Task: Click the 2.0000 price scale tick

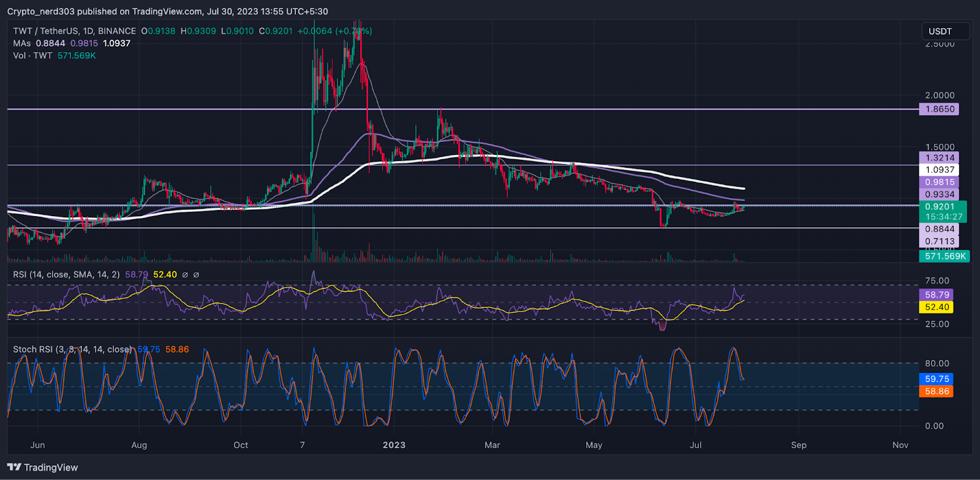Action: click(x=940, y=96)
